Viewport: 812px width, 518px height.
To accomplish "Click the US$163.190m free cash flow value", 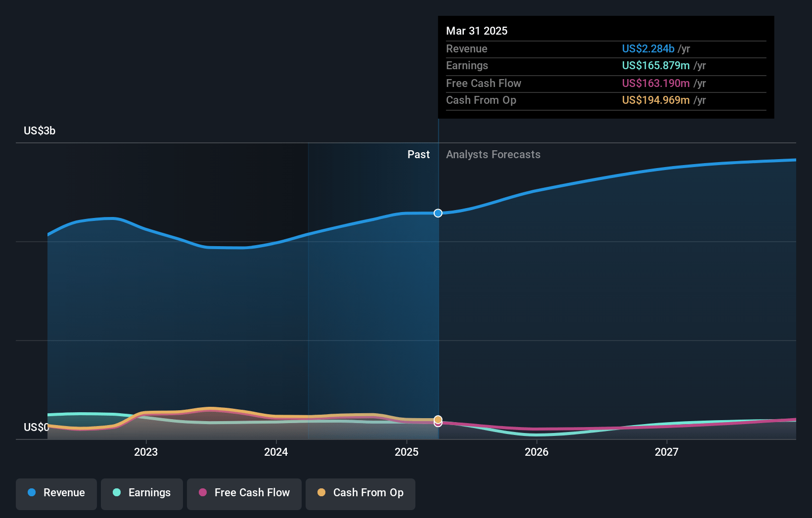I will (656, 83).
